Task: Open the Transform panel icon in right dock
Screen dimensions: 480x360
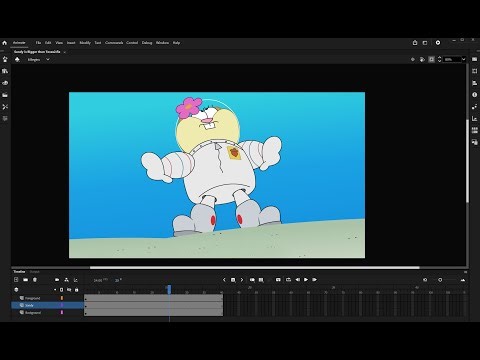Action: [475, 71]
